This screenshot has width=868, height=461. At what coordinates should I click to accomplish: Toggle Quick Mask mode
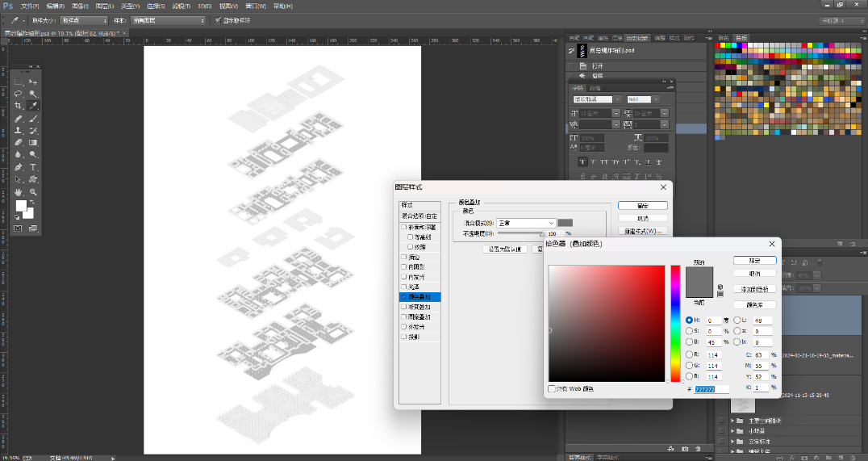pos(19,228)
